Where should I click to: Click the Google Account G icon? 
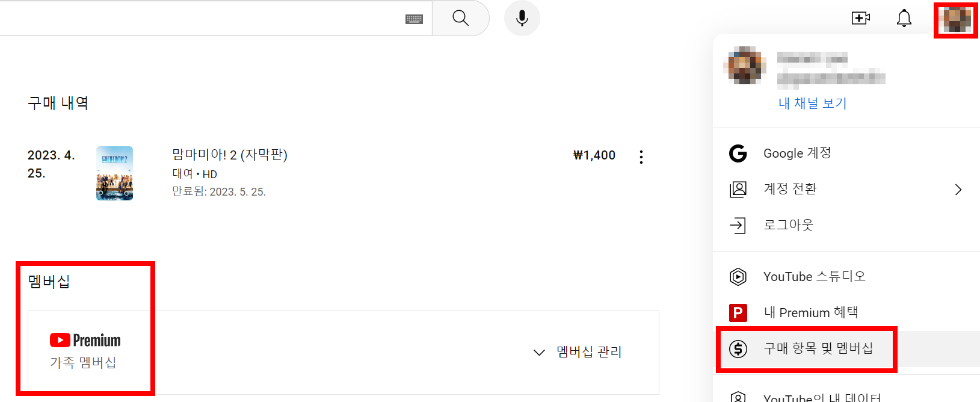(x=737, y=153)
